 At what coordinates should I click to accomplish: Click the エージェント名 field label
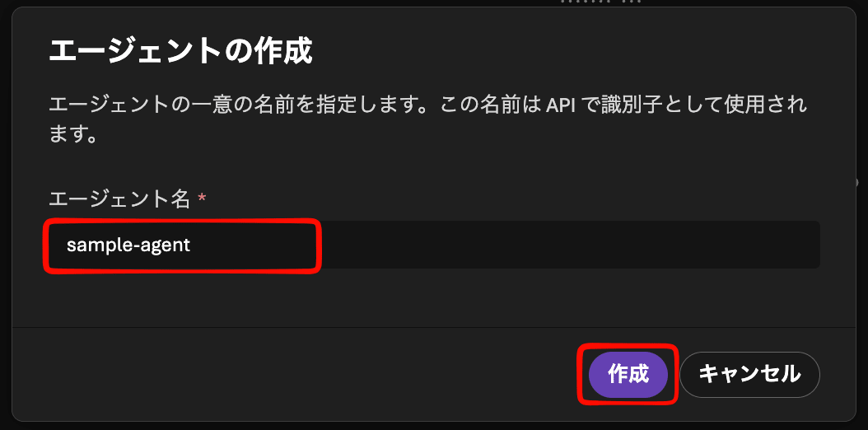tap(120, 199)
